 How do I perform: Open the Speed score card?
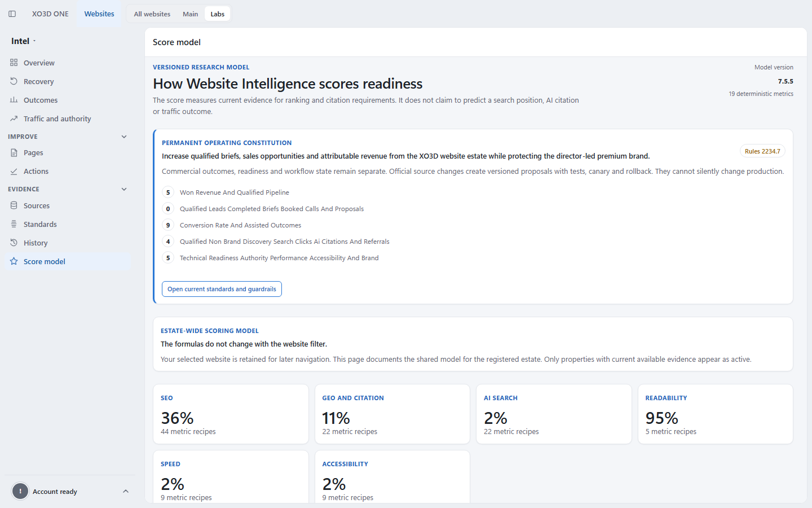pos(231,476)
